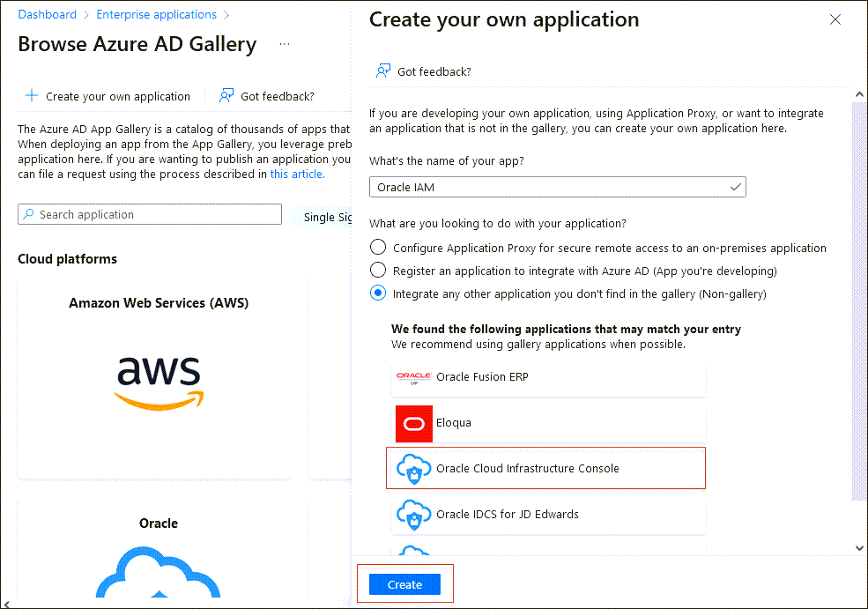Click the Create button
Screen dimensions: 868x609
[404, 584]
